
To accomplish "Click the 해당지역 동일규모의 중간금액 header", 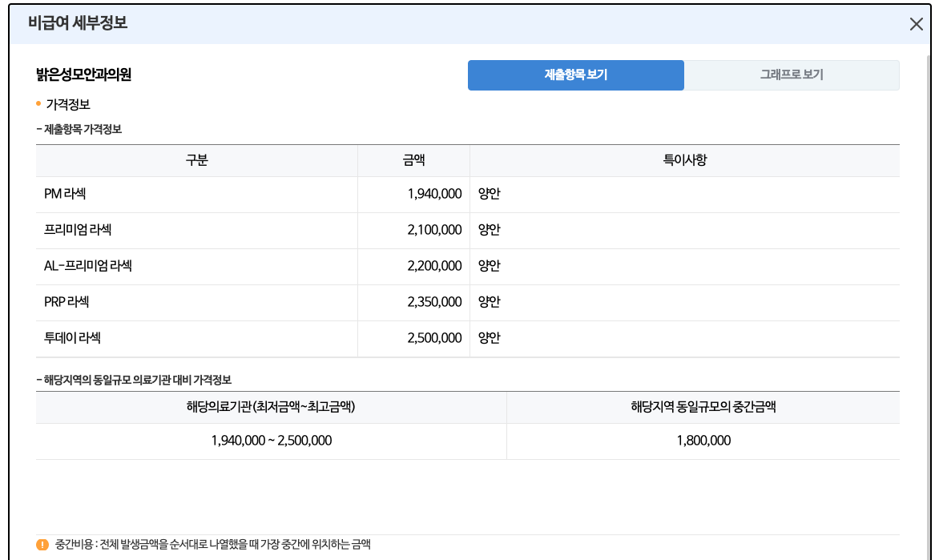I will (x=703, y=407).
